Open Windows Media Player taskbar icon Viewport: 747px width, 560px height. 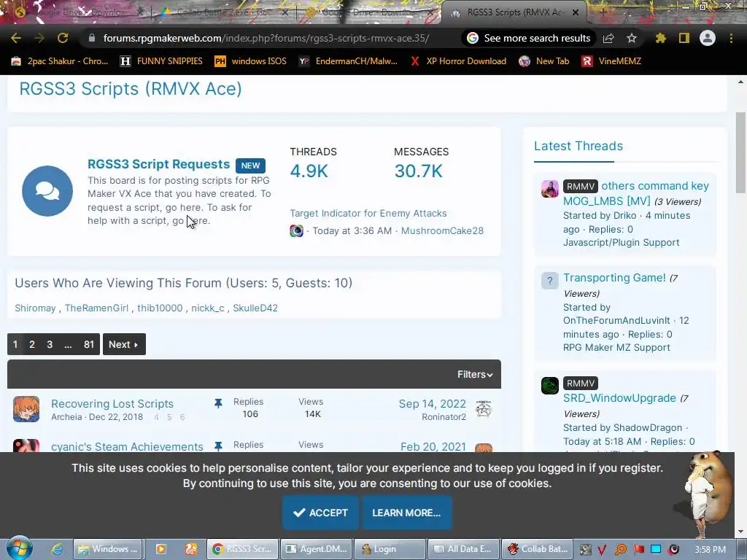161,549
